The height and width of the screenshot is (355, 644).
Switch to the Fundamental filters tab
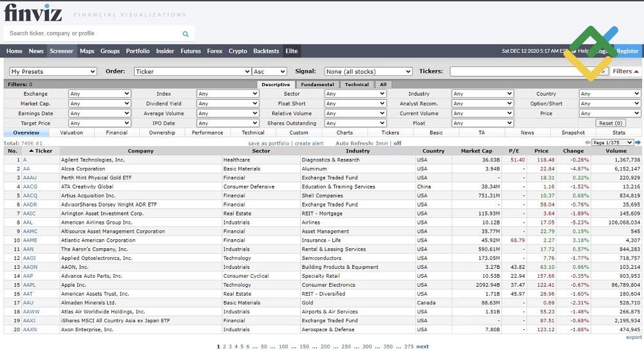(x=317, y=84)
